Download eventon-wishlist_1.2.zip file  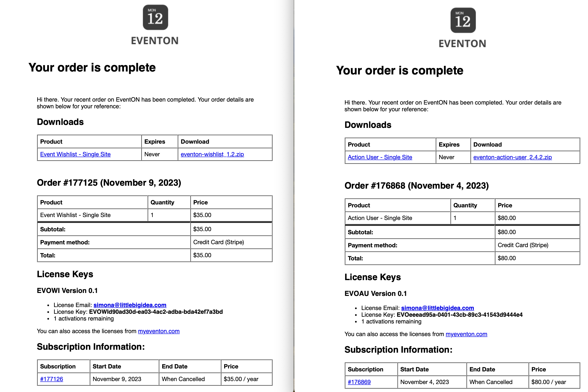coord(212,154)
